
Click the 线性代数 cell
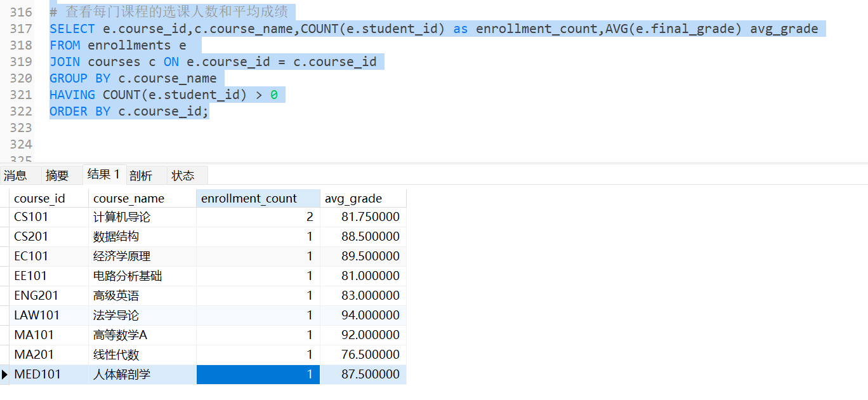[x=142, y=355]
